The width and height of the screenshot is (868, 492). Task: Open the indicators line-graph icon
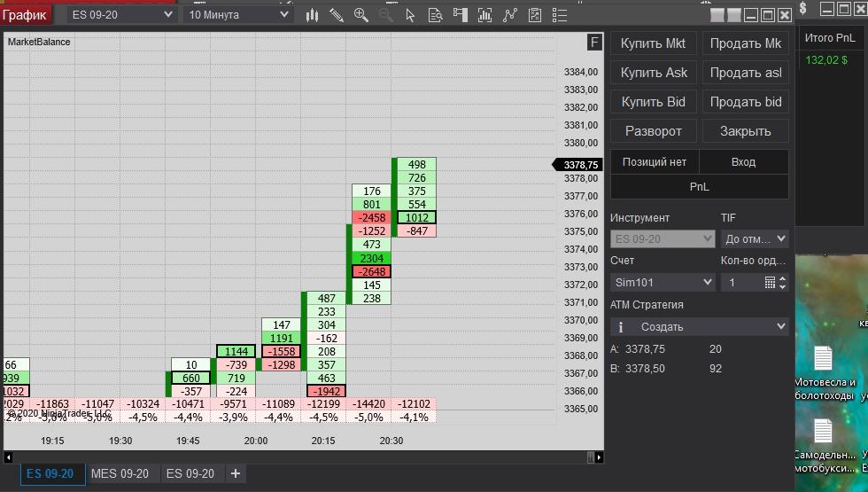pos(510,15)
